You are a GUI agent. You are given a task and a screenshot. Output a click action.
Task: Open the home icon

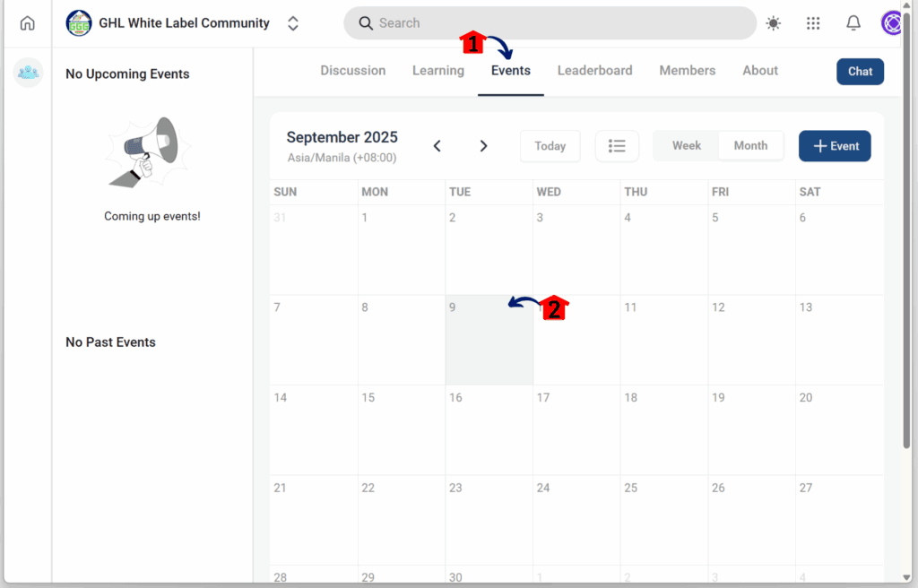pyautogui.click(x=28, y=23)
